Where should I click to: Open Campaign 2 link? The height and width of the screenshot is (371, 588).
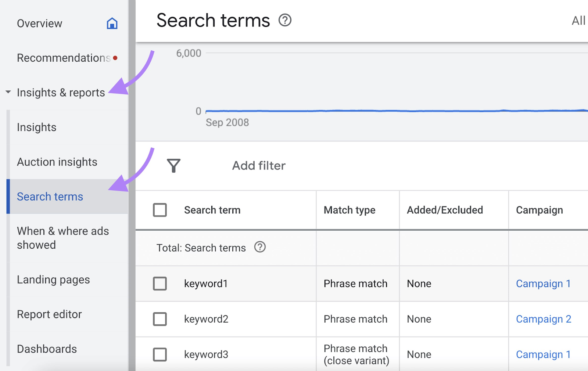pyautogui.click(x=544, y=319)
